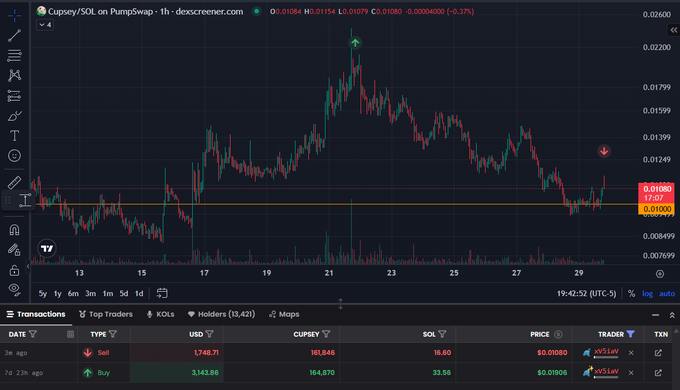Toggle log scale mode

(x=647, y=294)
